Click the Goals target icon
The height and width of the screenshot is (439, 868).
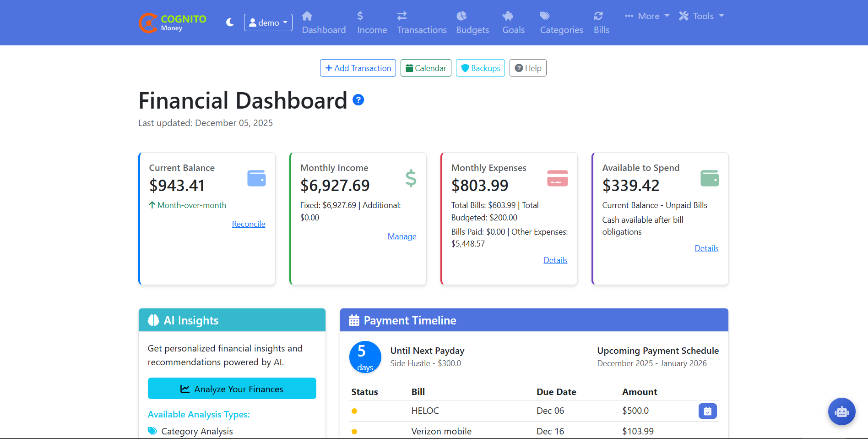coord(508,16)
